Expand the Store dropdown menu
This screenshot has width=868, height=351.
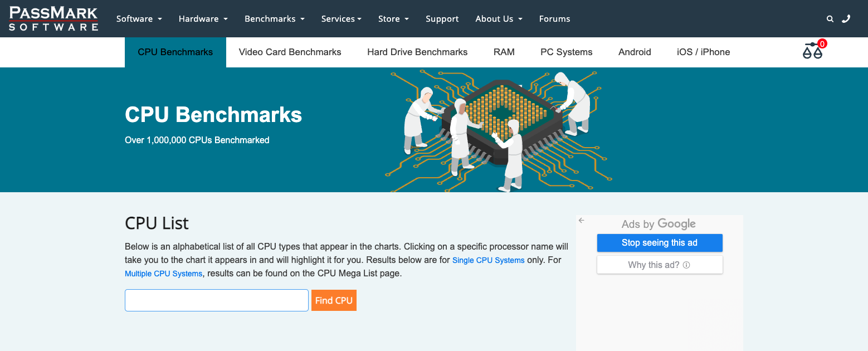coord(393,19)
